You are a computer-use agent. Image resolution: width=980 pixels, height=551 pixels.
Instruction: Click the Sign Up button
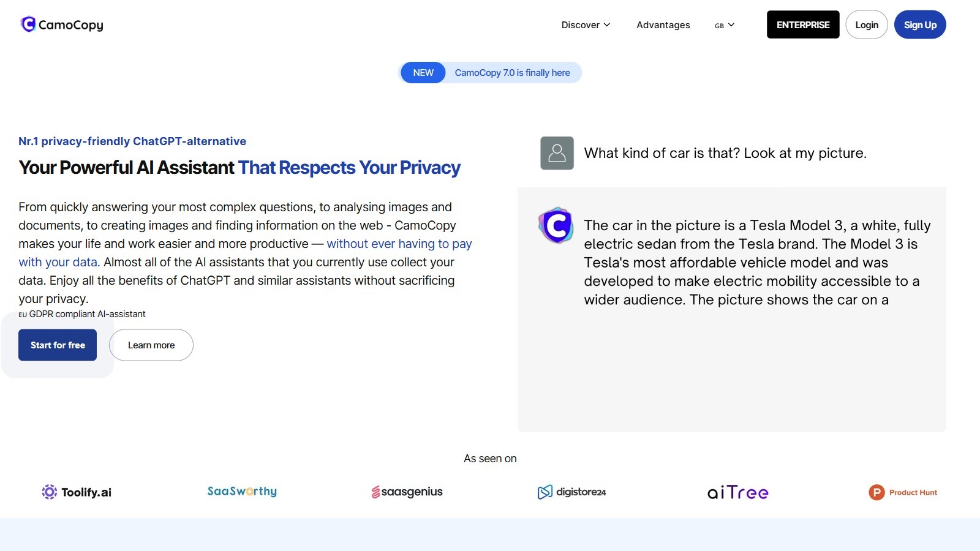(x=920, y=25)
